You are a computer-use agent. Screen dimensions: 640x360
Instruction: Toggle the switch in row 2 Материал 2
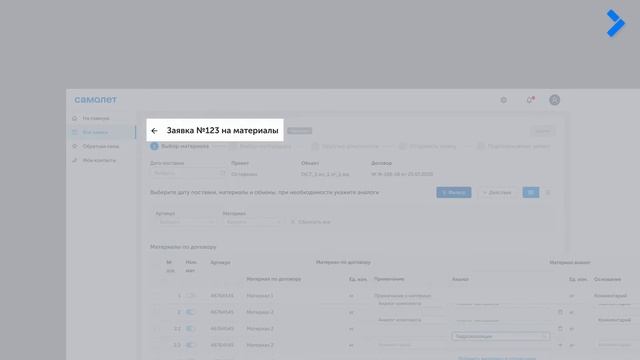190,312
